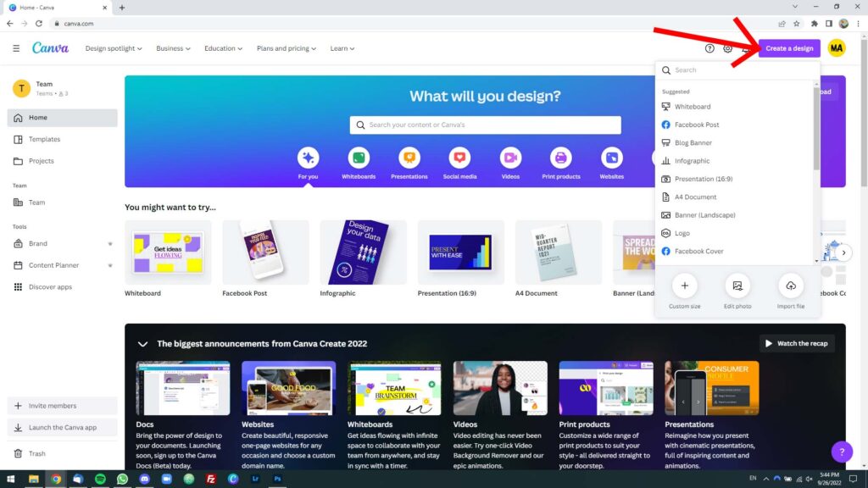Viewport: 868px width, 488px height.
Task: Select the Social media category icon
Action: coord(459,158)
